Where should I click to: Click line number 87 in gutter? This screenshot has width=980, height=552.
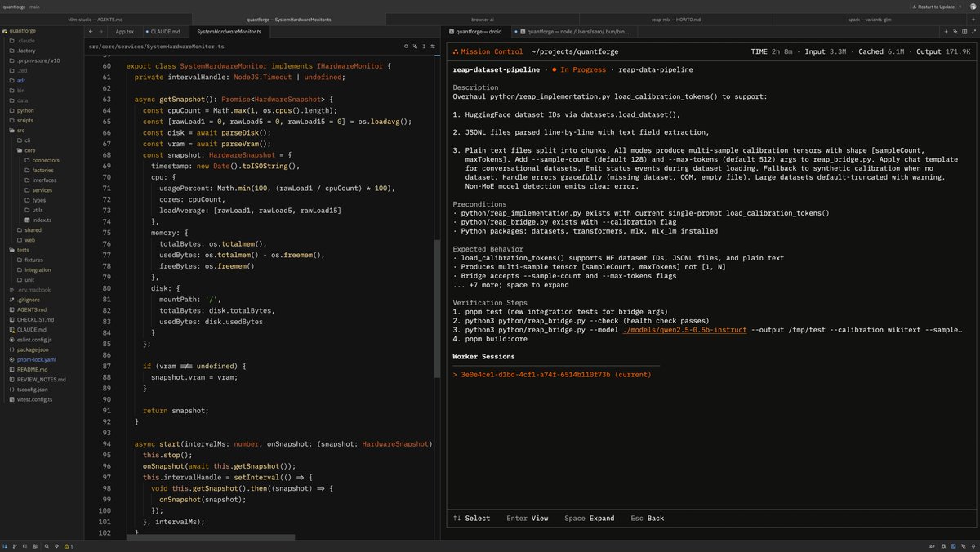[105, 366]
